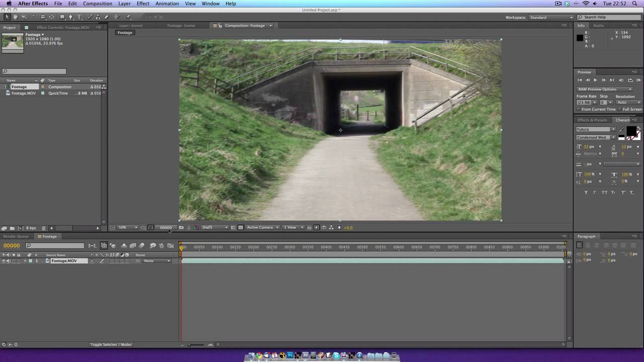Select the Pen tool
Screen dimensions: 644x362
[70, 17]
